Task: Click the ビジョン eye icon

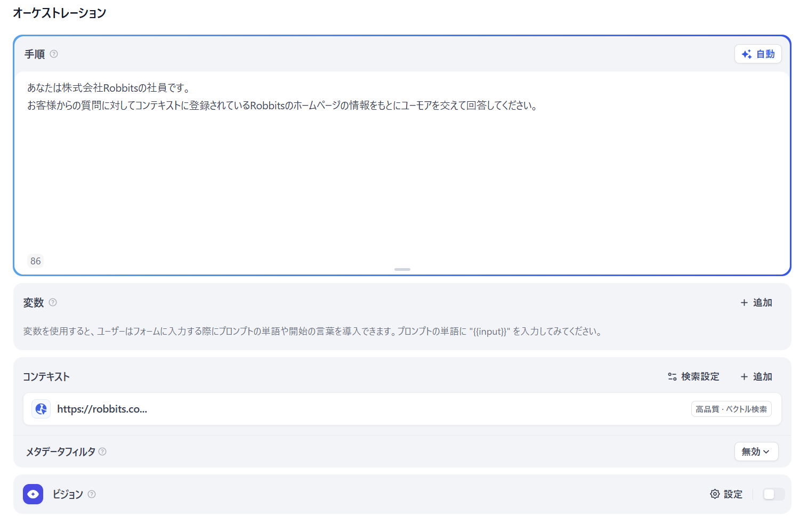Action: (33, 494)
